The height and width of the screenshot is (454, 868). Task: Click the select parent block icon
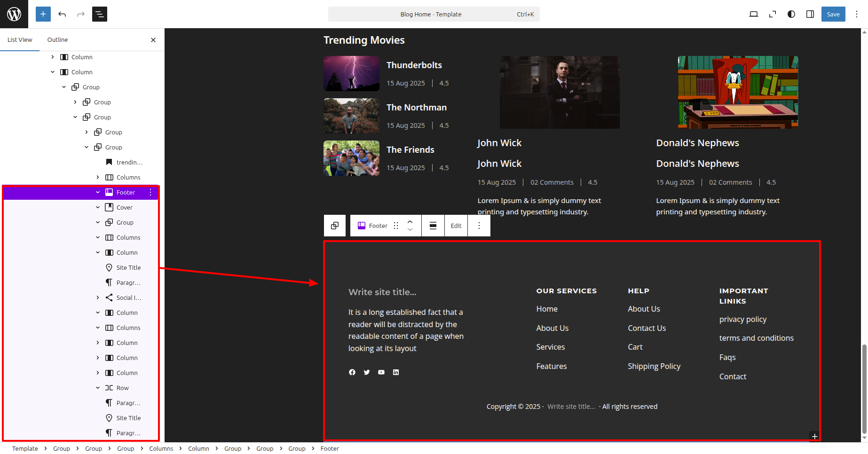click(x=335, y=226)
